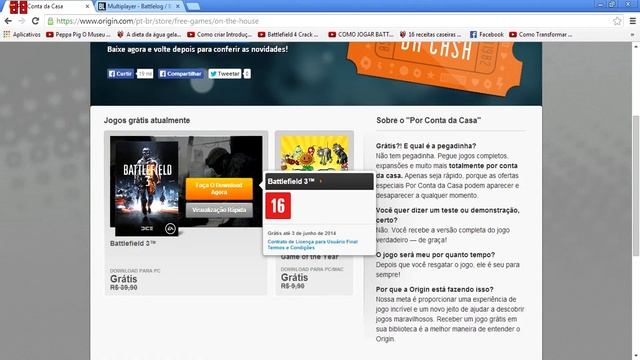This screenshot has width=640, height=360.
Task: Open the Como criar Introdução bookmark
Action: [220, 35]
